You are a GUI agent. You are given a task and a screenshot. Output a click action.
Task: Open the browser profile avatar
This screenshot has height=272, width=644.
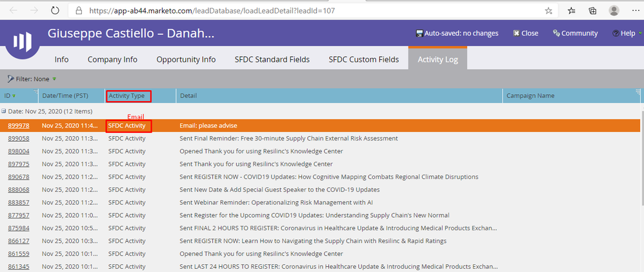614,11
